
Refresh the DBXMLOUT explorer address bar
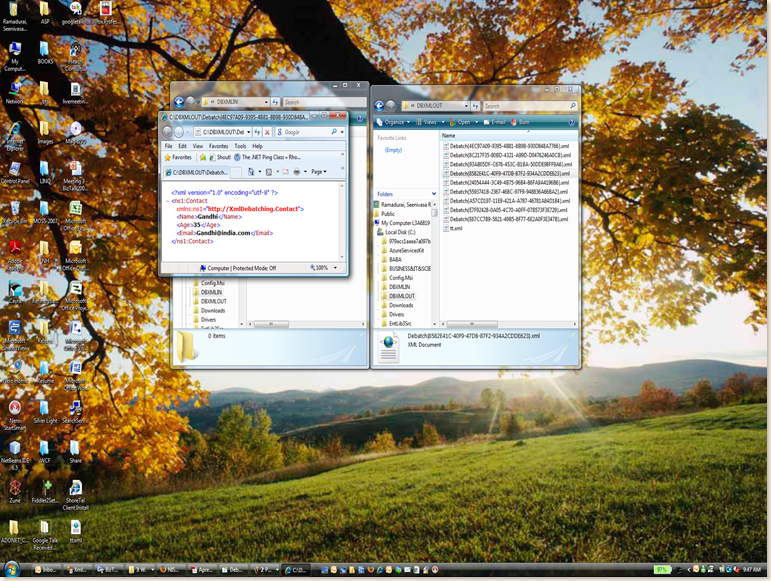[475, 106]
